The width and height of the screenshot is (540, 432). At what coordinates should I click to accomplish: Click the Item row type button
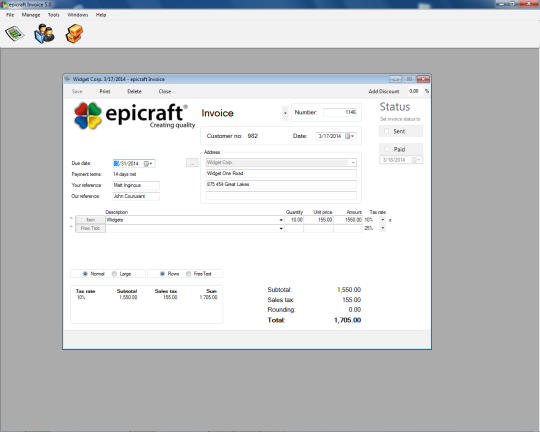tap(91, 220)
